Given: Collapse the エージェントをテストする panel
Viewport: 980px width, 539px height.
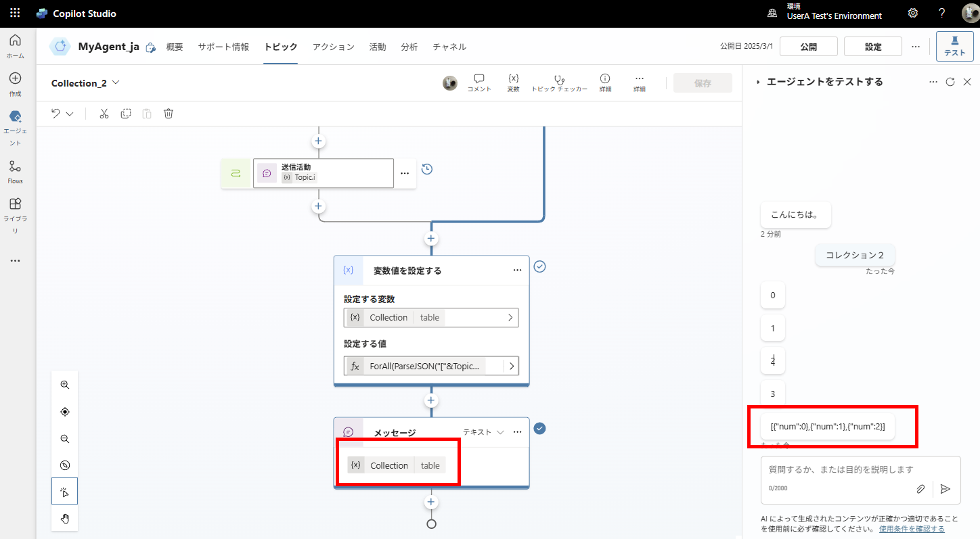Looking at the screenshot, I should tap(759, 81).
